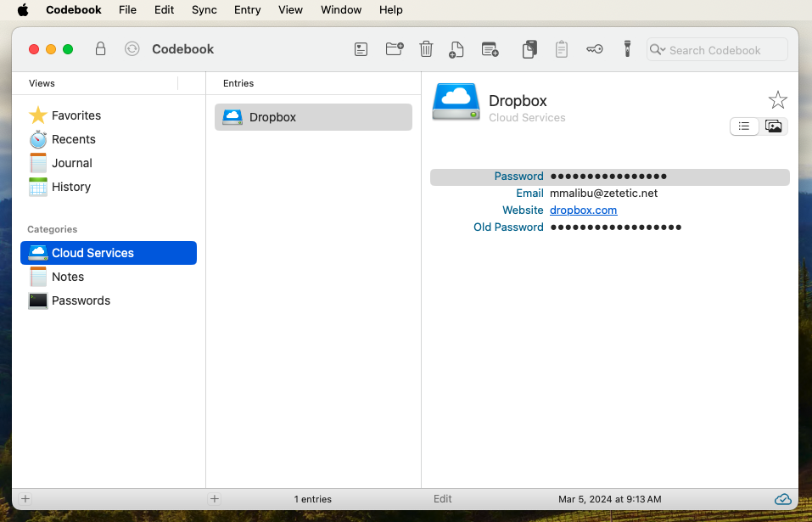Click the modified date Mar 5, 2024

(x=609, y=499)
